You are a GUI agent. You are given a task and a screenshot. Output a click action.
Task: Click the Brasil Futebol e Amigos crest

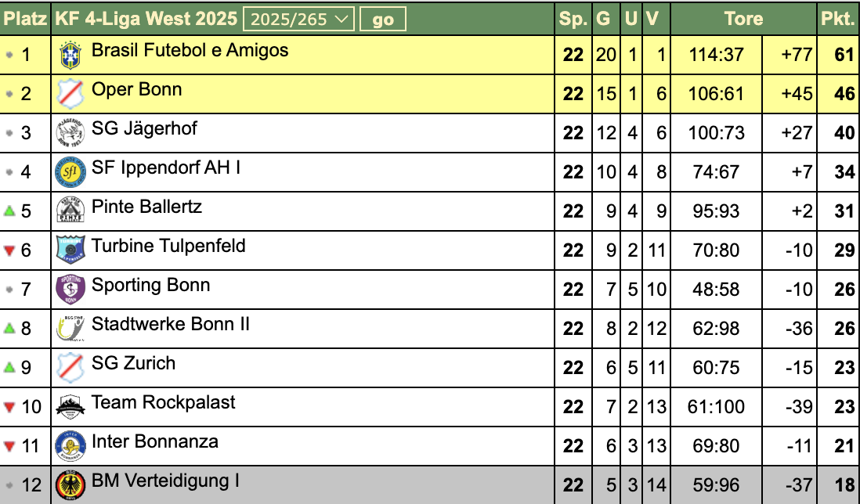(x=70, y=55)
